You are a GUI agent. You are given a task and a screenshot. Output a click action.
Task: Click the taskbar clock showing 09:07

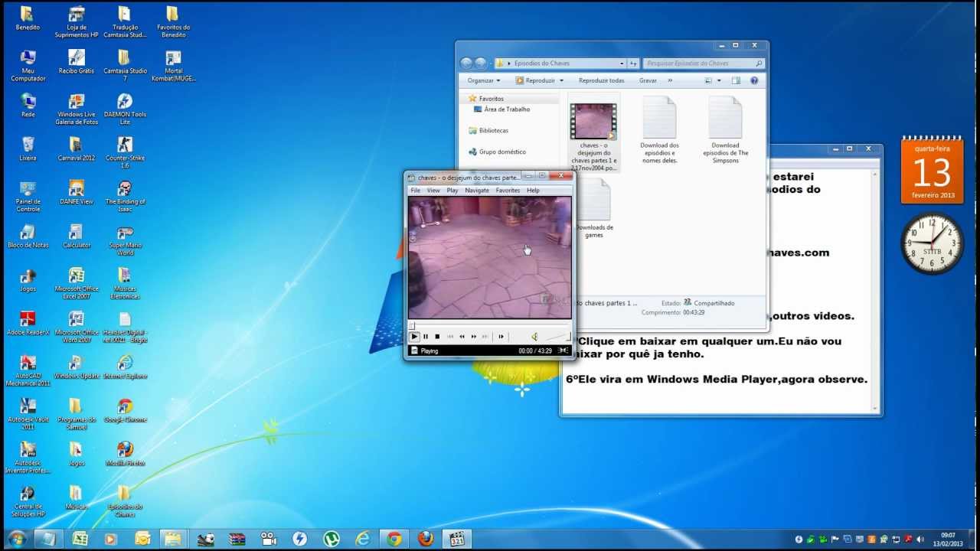pos(948,539)
